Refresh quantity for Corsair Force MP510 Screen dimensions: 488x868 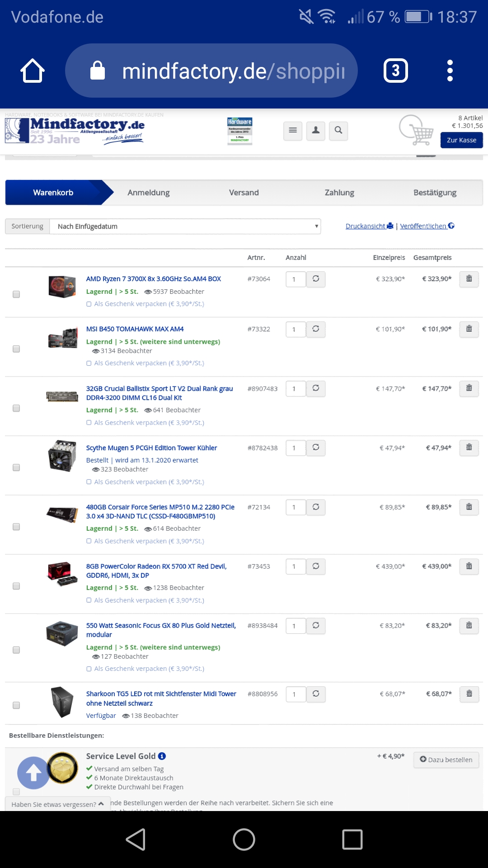(x=316, y=507)
